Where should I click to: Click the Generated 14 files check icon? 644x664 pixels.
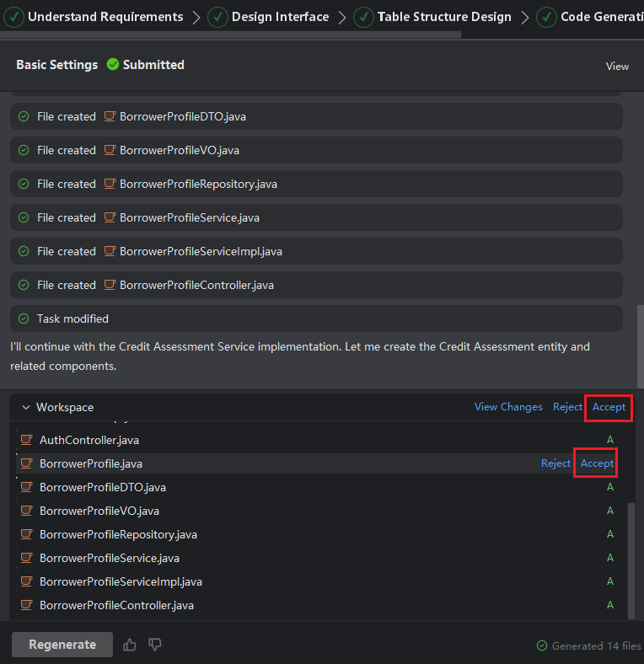542,645
